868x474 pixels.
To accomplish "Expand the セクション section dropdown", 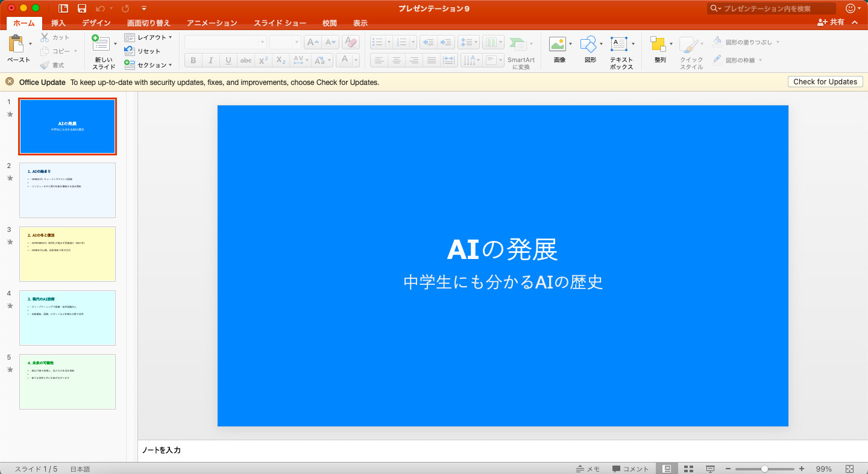I will [x=148, y=64].
